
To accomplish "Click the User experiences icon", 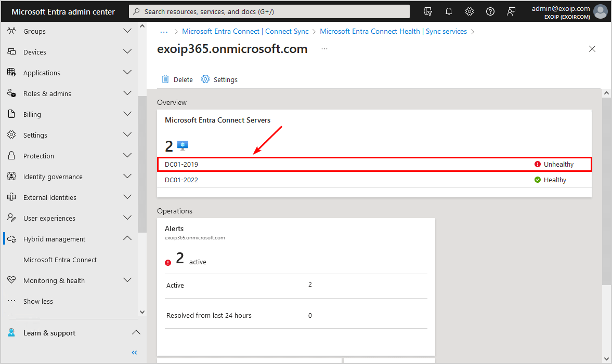I will pyautogui.click(x=11, y=218).
